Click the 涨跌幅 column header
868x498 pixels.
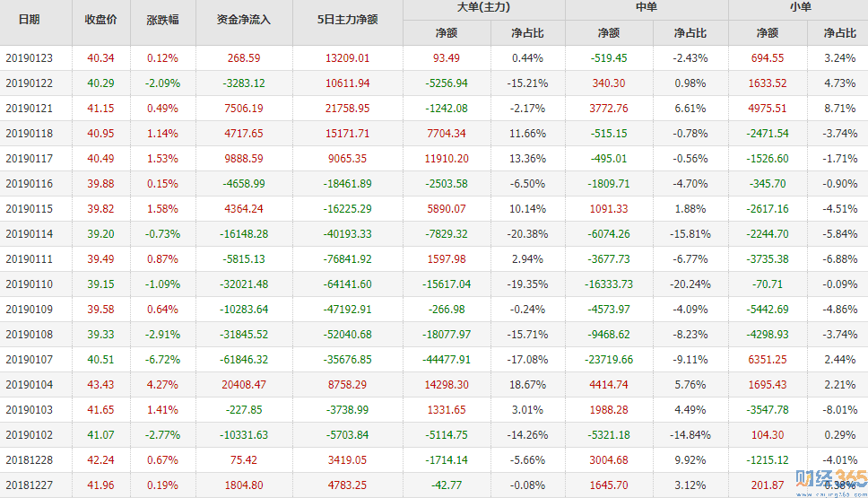(x=163, y=20)
